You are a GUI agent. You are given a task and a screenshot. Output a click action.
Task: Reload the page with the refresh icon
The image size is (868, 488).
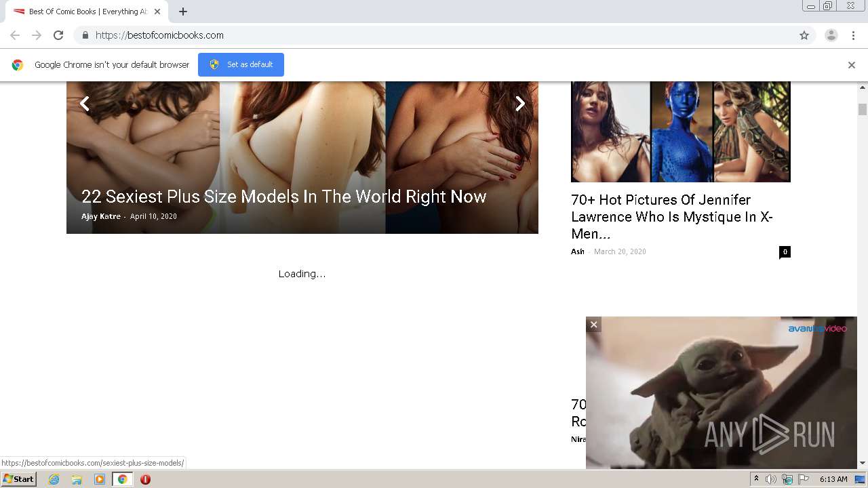coord(58,35)
